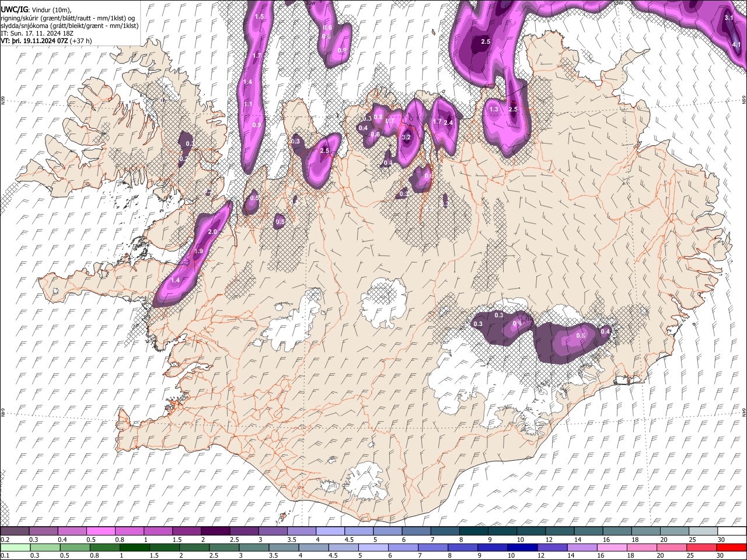
Task: Click the 'slydda/snjókoma' legend description line
Action: click(x=69, y=26)
